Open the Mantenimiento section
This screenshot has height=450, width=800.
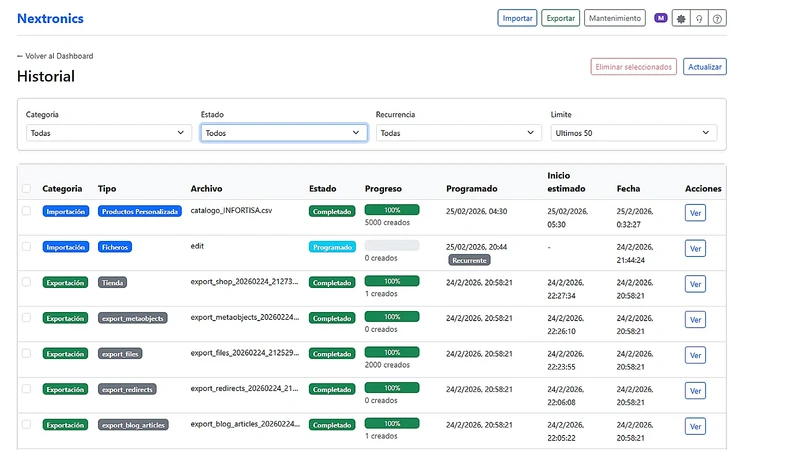[x=615, y=18]
